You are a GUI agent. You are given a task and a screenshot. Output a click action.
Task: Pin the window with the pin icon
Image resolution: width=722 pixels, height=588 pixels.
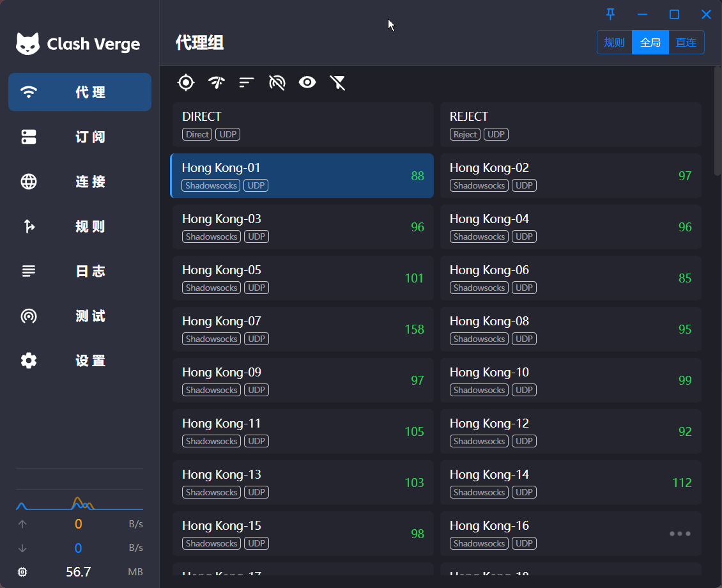pyautogui.click(x=611, y=14)
